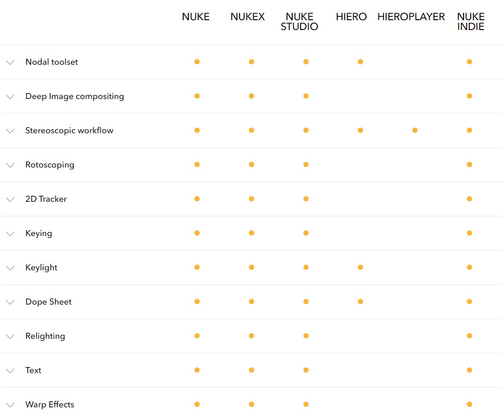The height and width of the screenshot is (420, 504).
Task: Click the Text feature label
Action: [x=33, y=370]
